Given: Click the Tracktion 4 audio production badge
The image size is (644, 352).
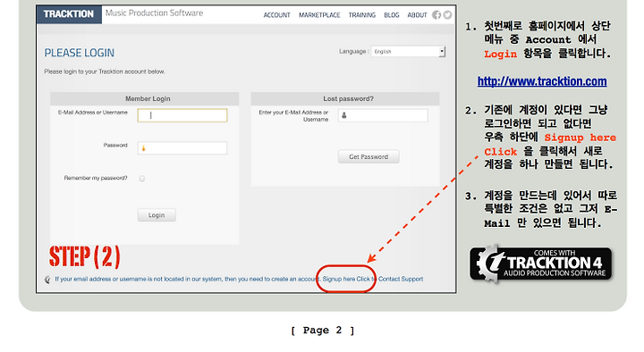Looking at the screenshot, I should (541, 264).
